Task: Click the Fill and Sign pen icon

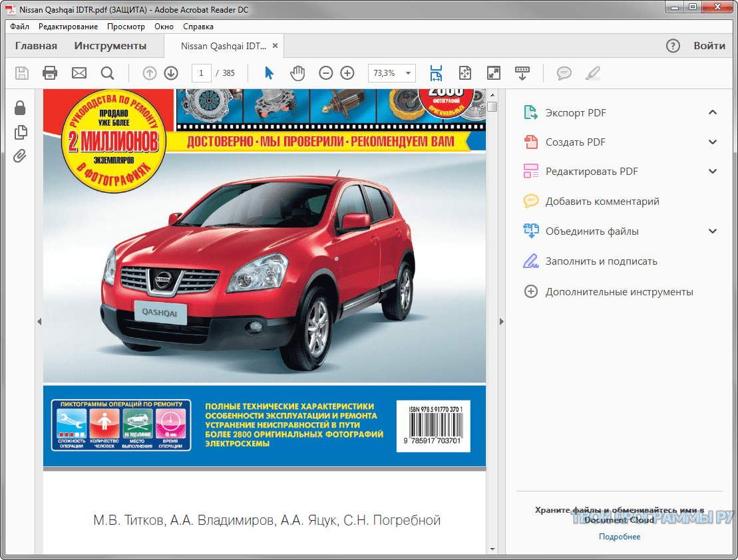Action: (531, 261)
